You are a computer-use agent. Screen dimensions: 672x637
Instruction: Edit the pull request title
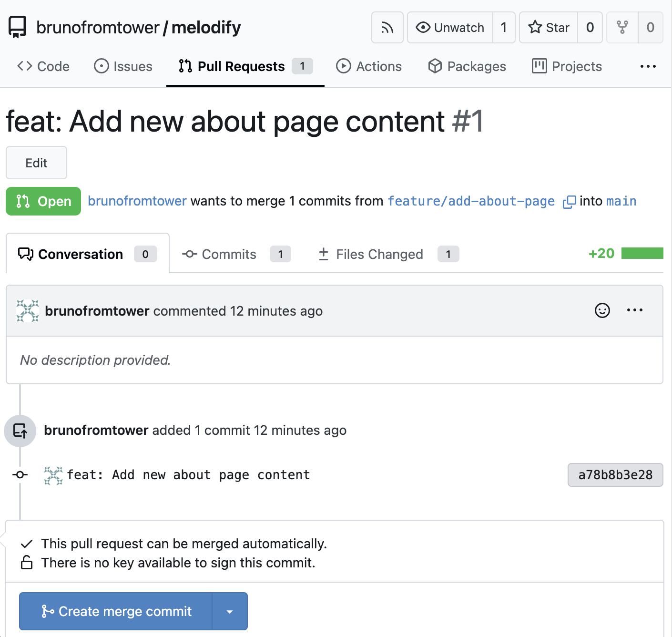point(36,163)
